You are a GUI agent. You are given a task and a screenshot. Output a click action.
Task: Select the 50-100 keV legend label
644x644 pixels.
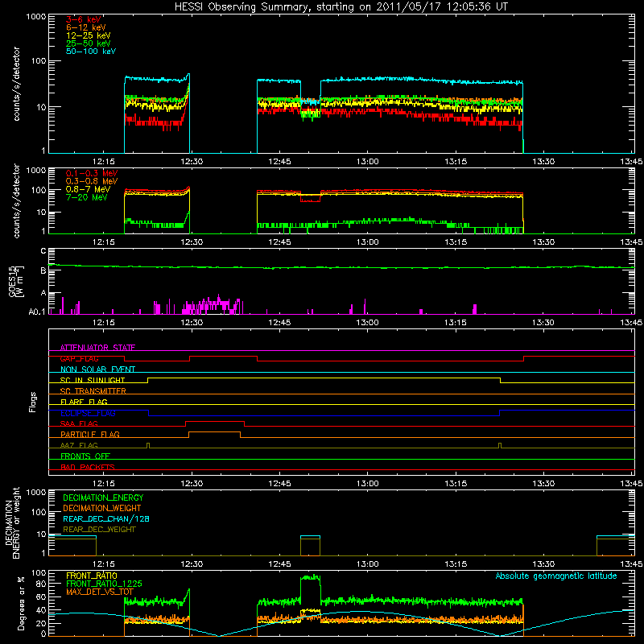point(91,52)
